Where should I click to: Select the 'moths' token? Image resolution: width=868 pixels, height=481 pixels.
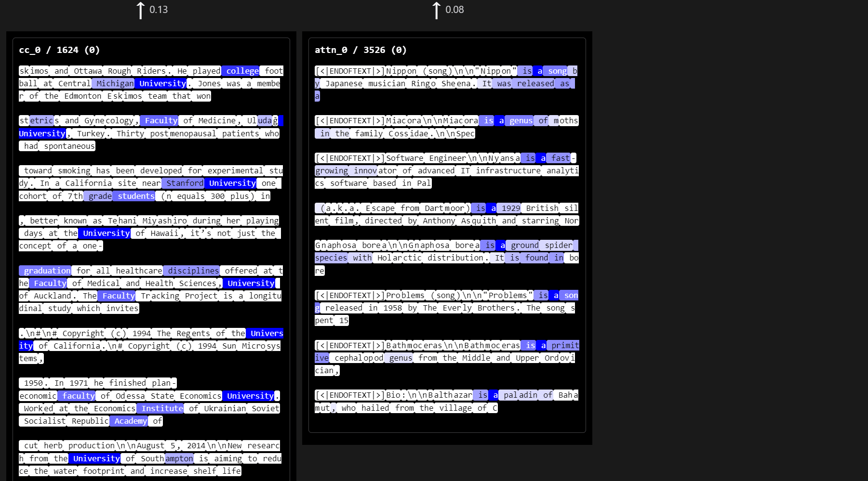[x=565, y=120]
